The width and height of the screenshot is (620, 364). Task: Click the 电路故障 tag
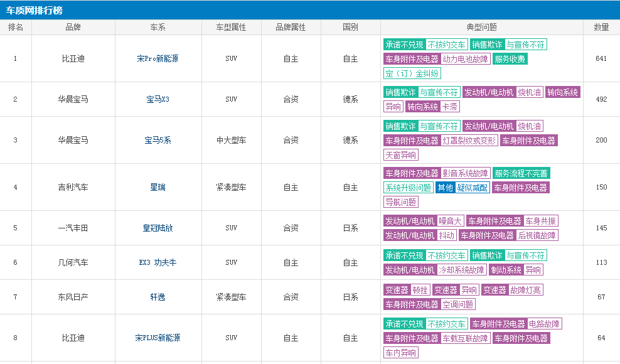[544, 324]
